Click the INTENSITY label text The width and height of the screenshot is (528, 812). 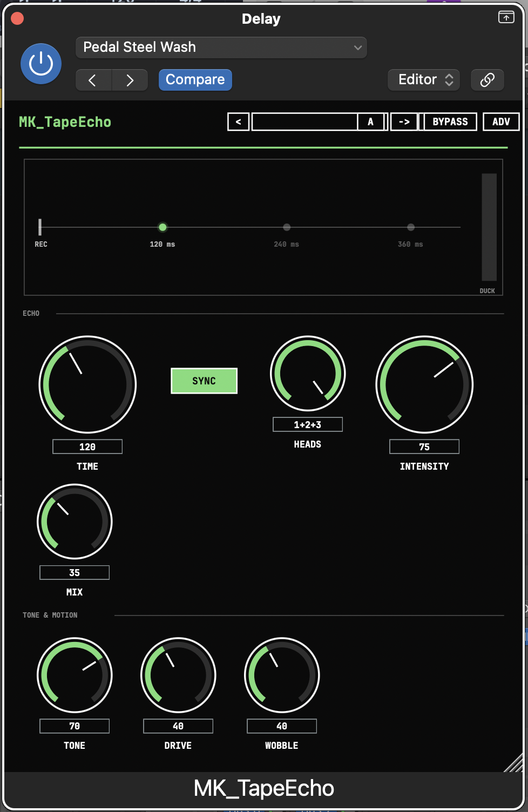[x=424, y=466]
